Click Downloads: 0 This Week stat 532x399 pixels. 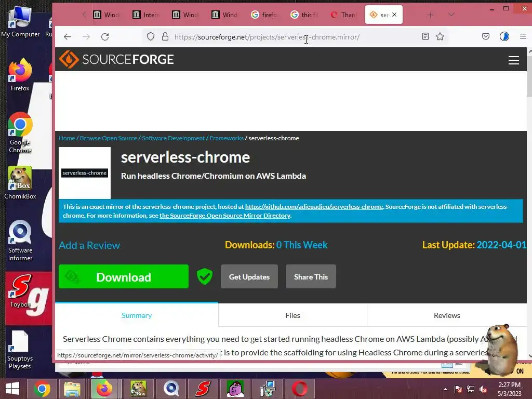[276, 245]
